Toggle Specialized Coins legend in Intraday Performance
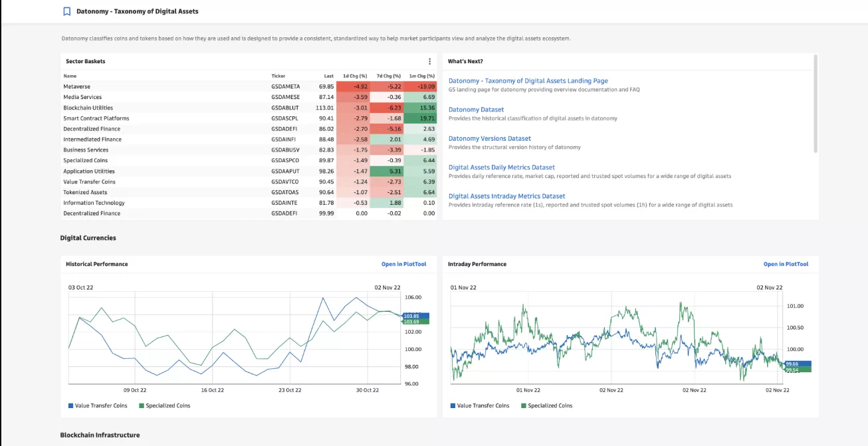The height and width of the screenshot is (446, 868). (x=546, y=405)
